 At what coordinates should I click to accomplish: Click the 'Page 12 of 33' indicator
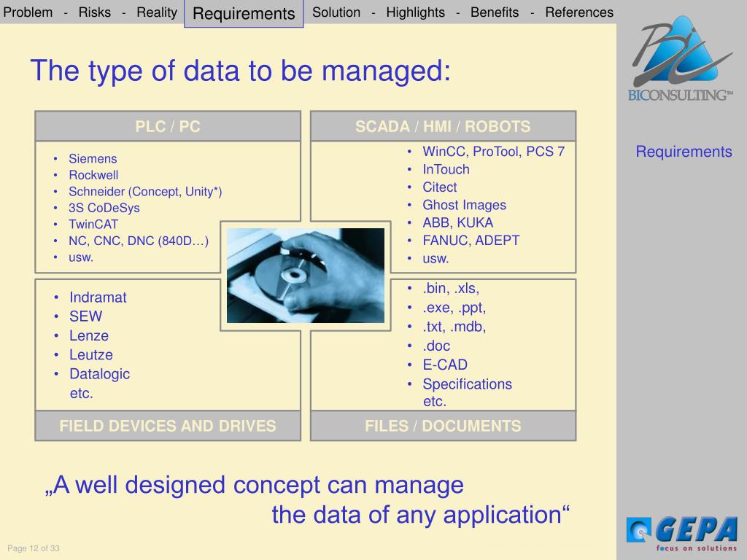(34, 548)
